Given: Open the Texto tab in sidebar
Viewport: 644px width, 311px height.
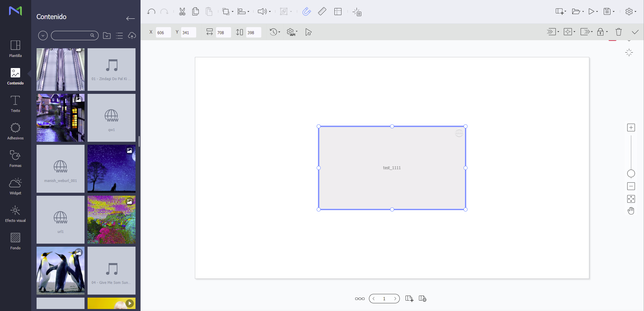Looking at the screenshot, I should [x=15, y=104].
